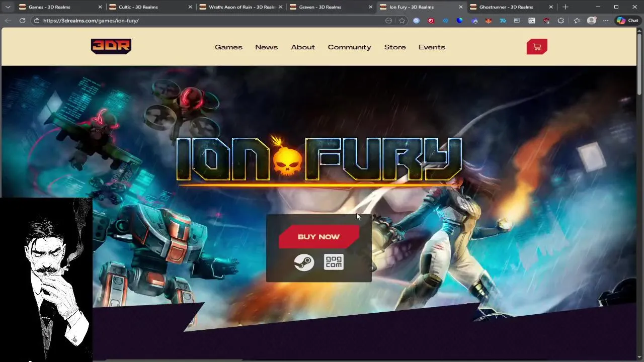Expand the tab search dropdown

pyautogui.click(x=8, y=7)
